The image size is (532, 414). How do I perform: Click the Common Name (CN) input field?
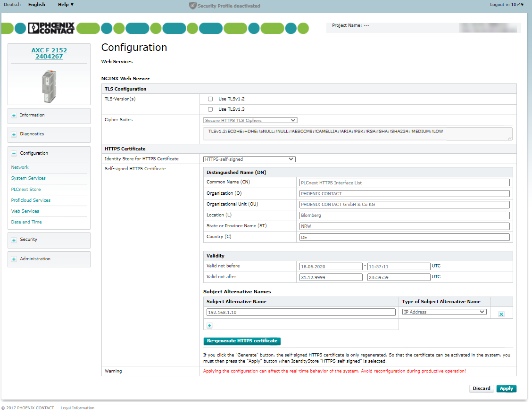(405, 183)
